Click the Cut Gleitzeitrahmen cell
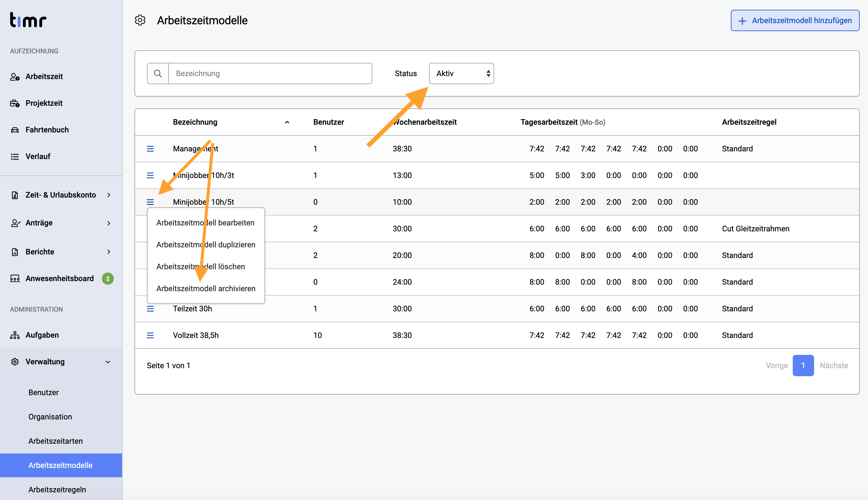The image size is (868, 500). click(x=755, y=229)
